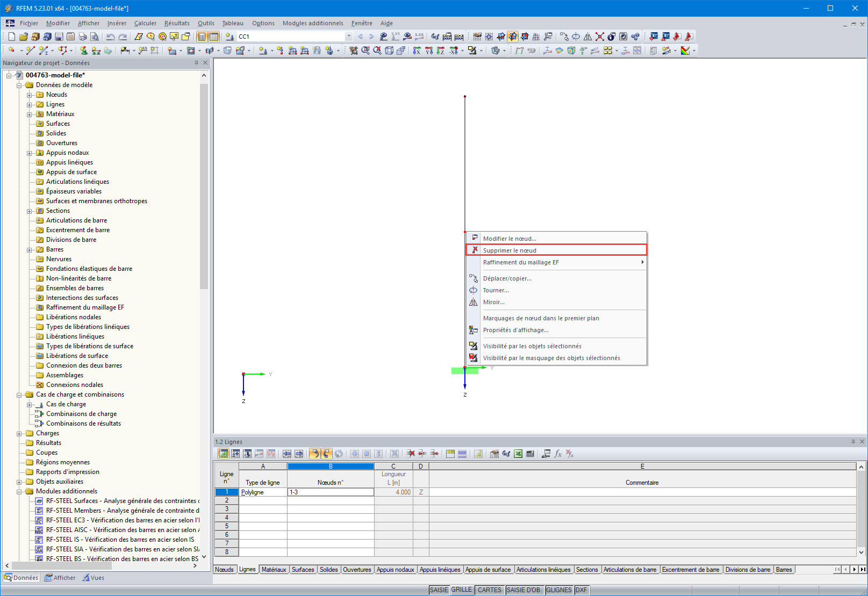Viewport: 868px width, 596px height.
Task: Collapse the Modules additionnels tree node
Action: [x=19, y=492]
